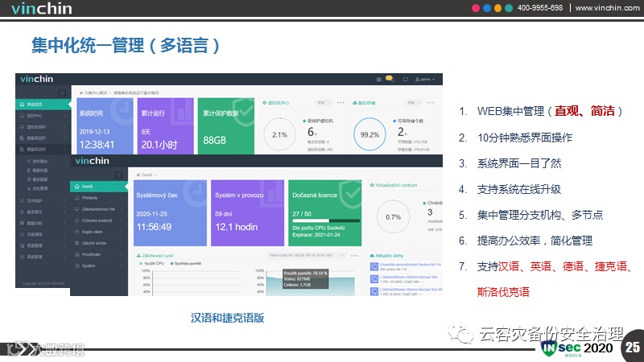Expand the 虚拟机保护 menu chevron
The height and width of the screenshot is (362, 644).
(x=65, y=127)
